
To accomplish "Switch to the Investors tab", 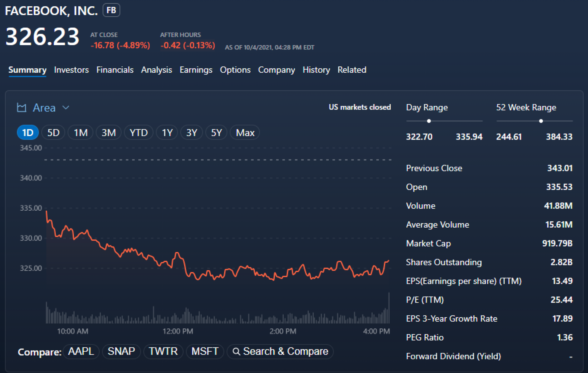I will (x=71, y=70).
